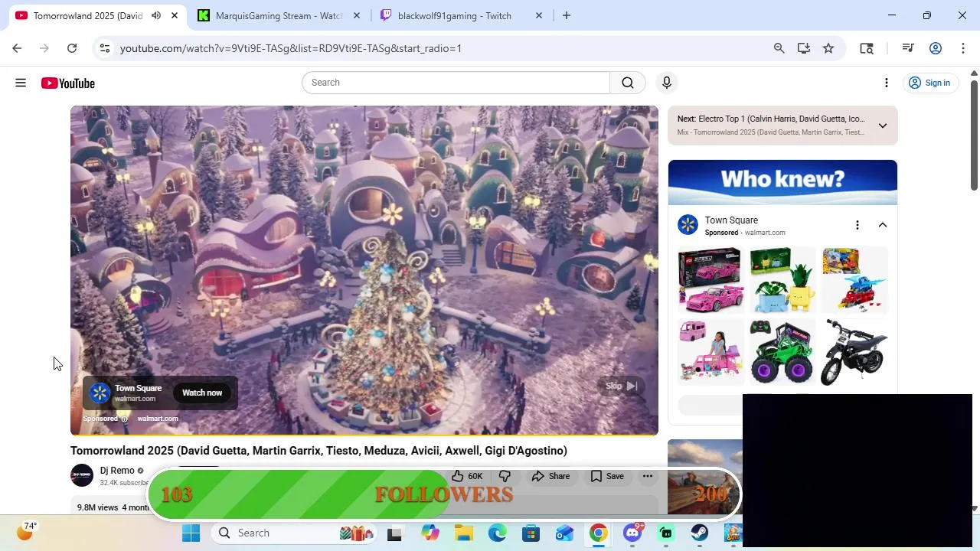Open more actions ellipsis under video
980x551 pixels.
pyautogui.click(x=648, y=476)
